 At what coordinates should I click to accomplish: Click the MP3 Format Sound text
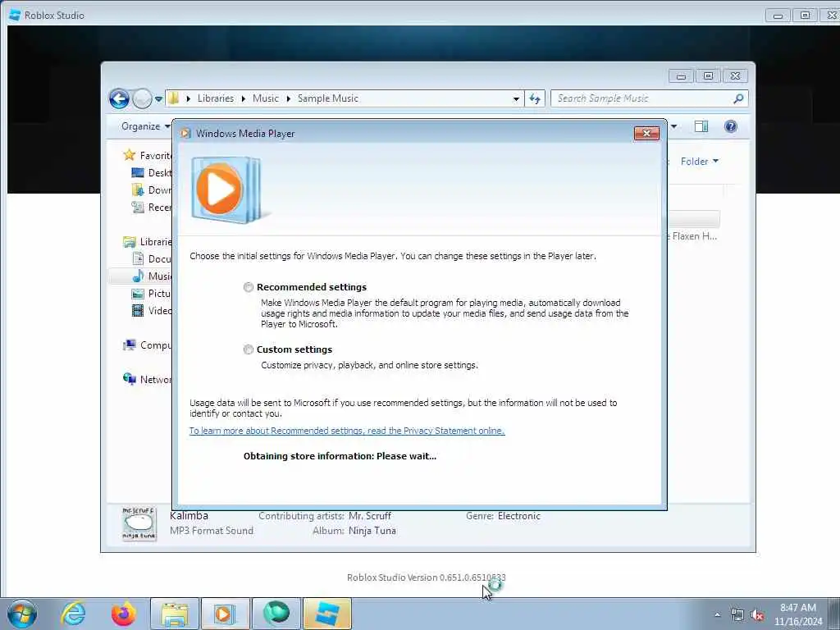212,531
